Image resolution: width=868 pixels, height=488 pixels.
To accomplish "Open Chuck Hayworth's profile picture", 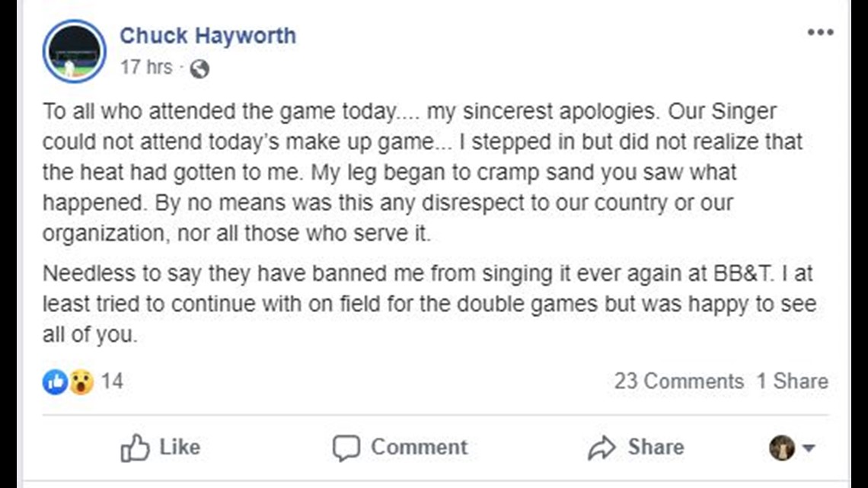I will tap(74, 52).
